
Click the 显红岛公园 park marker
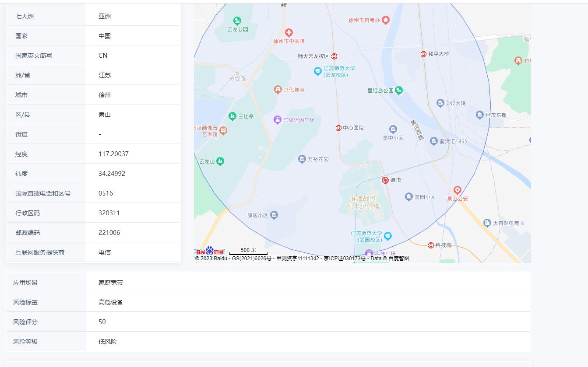pyautogui.click(x=399, y=90)
